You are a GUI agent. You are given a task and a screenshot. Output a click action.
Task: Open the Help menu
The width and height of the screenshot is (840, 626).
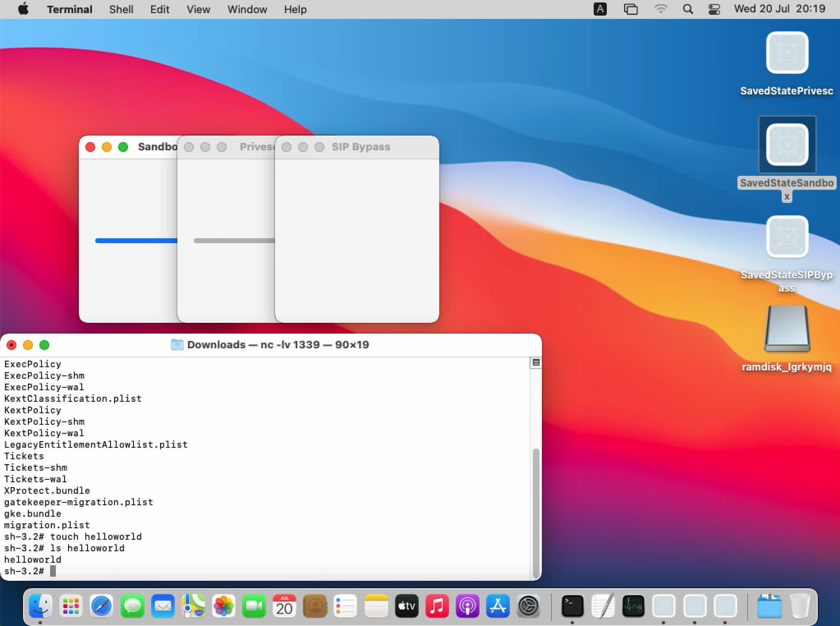(295, 9)
